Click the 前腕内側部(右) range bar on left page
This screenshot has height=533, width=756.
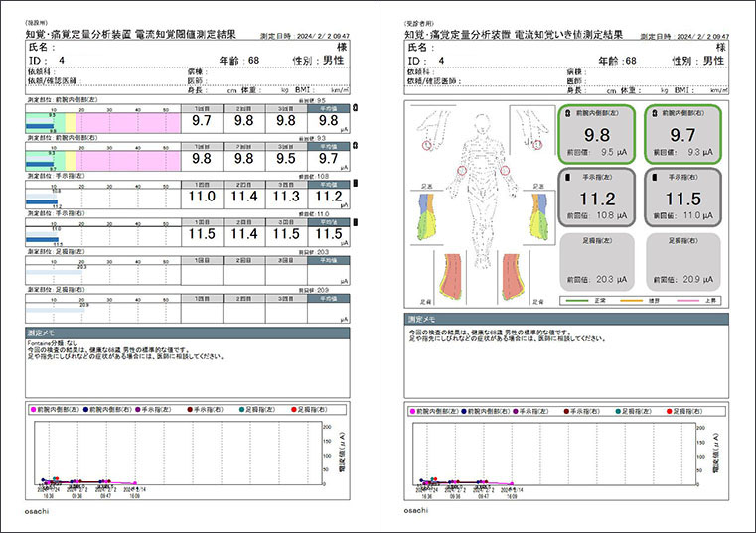pos(103,161)
